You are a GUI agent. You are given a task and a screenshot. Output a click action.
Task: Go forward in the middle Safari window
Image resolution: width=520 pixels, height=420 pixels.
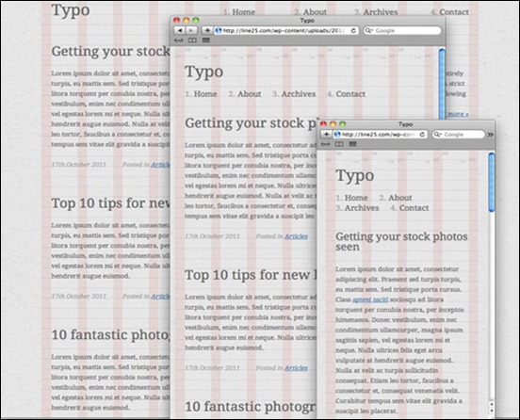coord(191,30)
